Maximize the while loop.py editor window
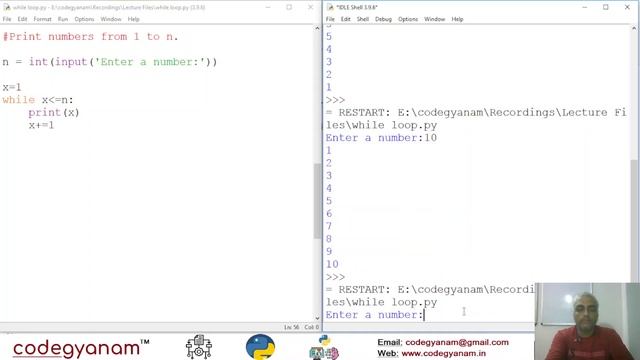Screen dimensions: 640x360 coord(289,7)
